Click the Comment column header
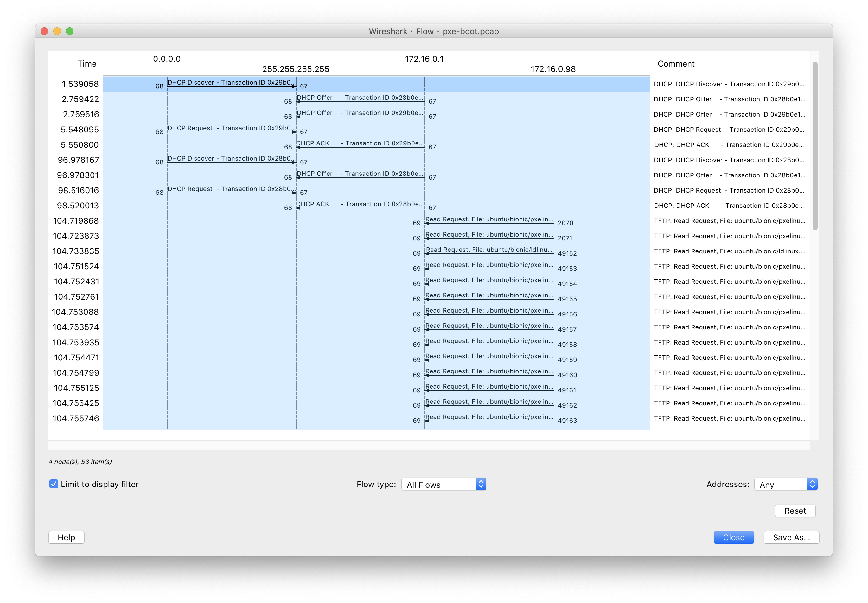 point(676,64)
